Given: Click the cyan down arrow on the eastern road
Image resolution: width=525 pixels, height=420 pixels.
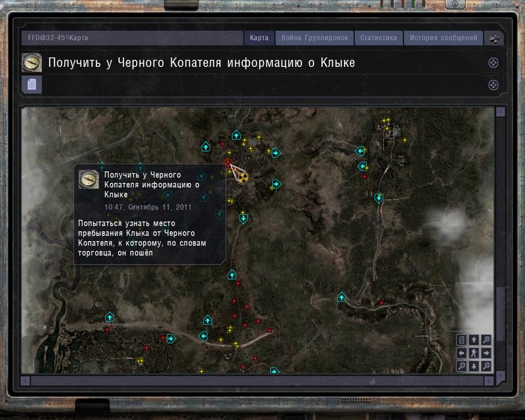Looking at the screenshot, I should [x=379, y=198].
